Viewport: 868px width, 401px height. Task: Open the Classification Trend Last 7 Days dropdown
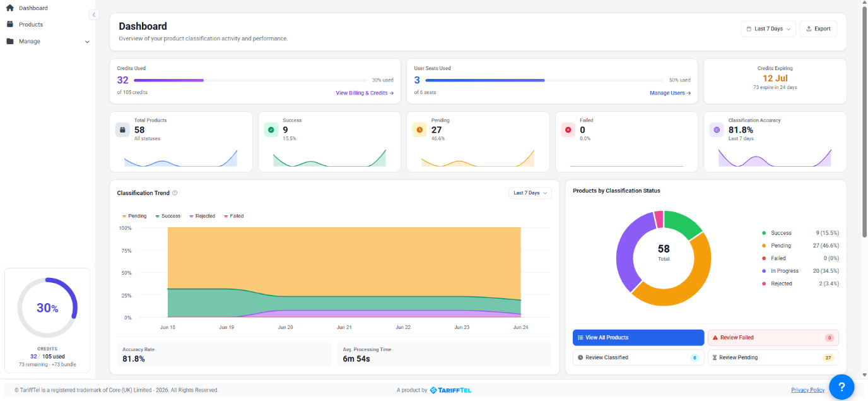[x=530, y=193]
